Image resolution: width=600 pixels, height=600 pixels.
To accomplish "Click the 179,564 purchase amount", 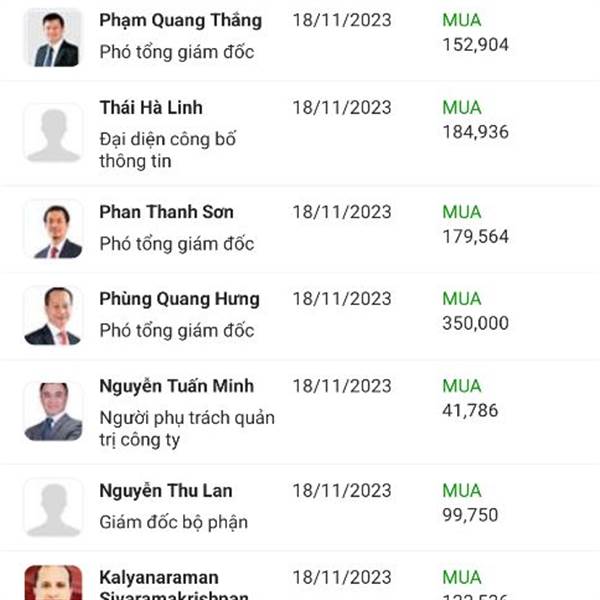I will tap(475, 236).
